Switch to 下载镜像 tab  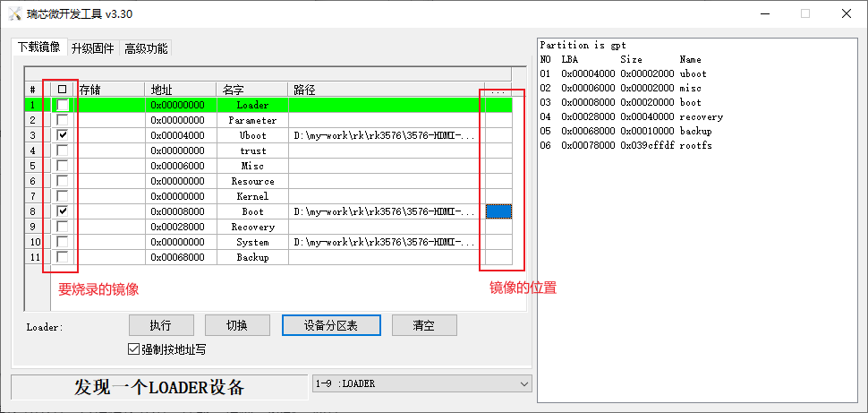38,47
